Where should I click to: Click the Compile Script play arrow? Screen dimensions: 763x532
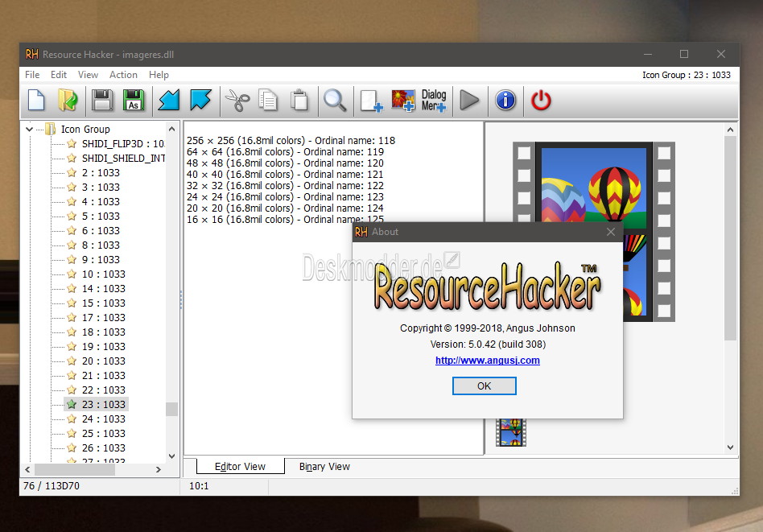click(x=469, y=101)
